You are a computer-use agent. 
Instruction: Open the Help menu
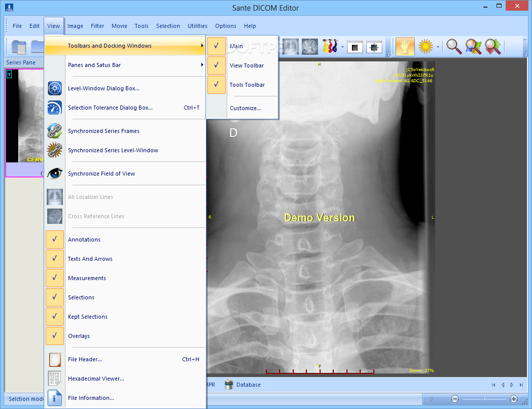(x=250, y=26)
